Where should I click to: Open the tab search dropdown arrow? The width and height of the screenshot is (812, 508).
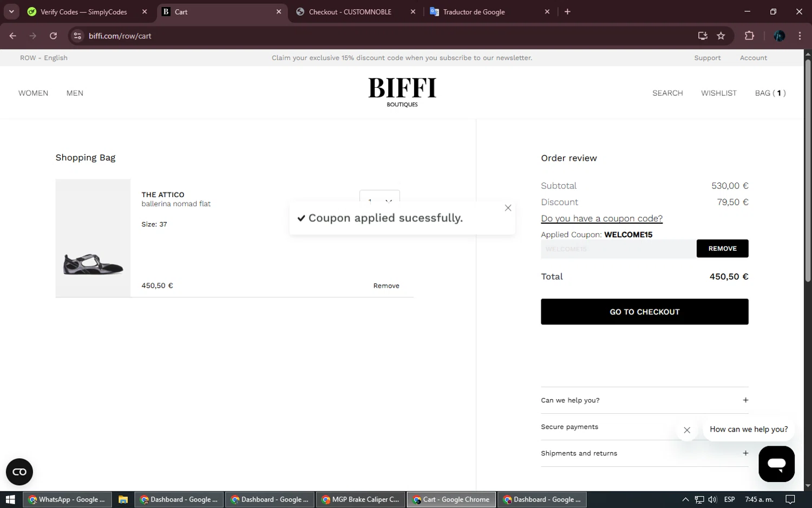(11, 11)
